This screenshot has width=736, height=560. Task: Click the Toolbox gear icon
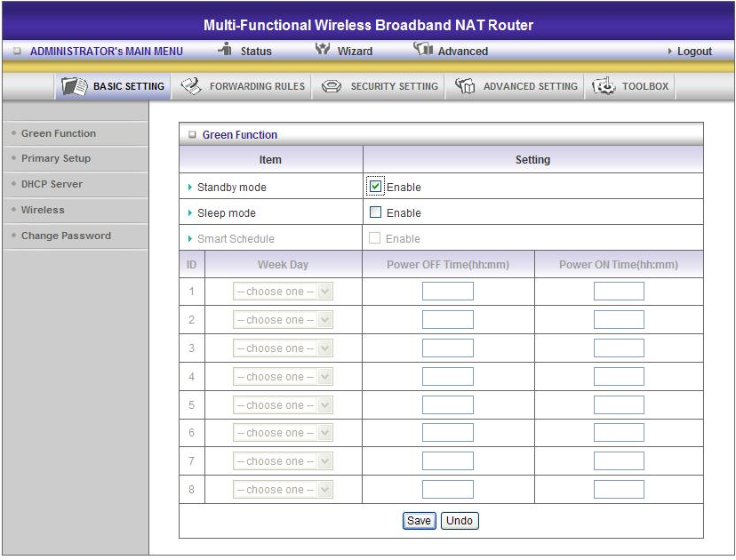click(604, 86)
